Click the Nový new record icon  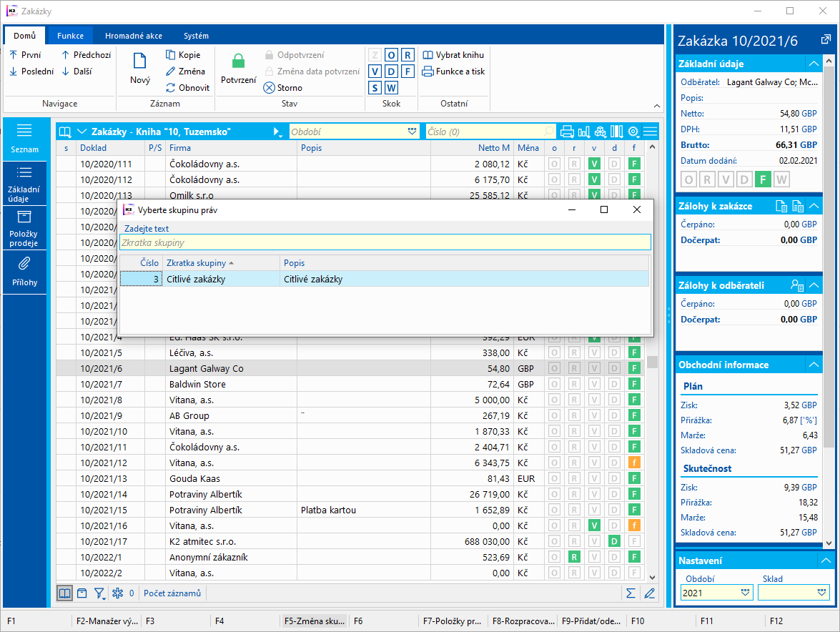pos(140,61)
